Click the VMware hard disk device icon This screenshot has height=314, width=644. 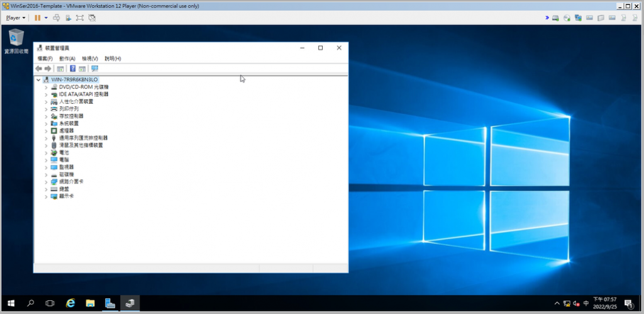coord(556,18)
